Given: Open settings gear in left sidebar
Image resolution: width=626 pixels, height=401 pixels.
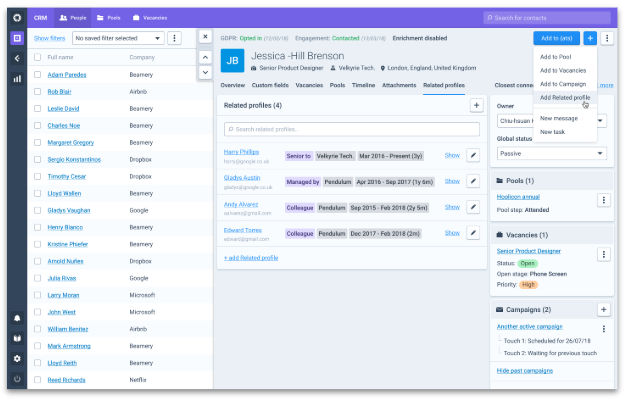Looking at the screenshot, I should pos(17,358).
